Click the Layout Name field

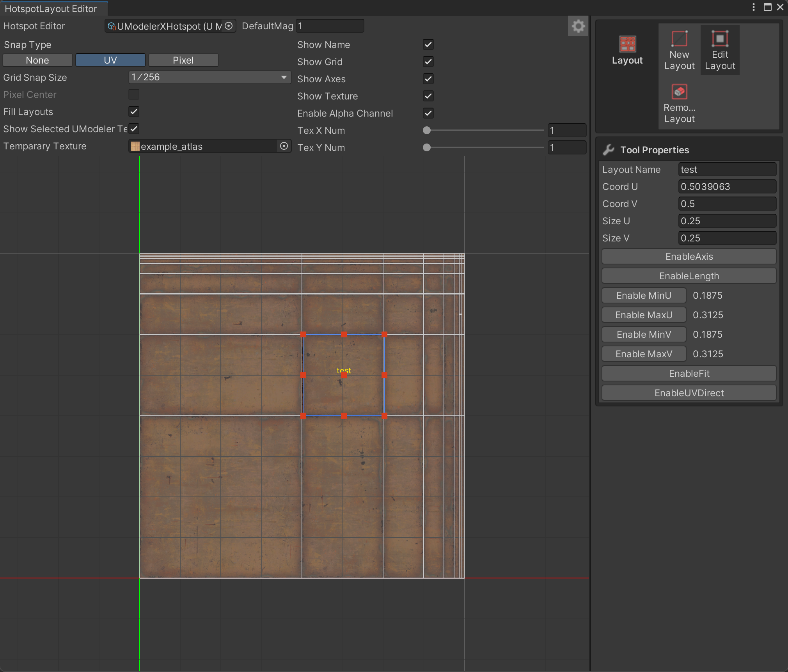727,170
